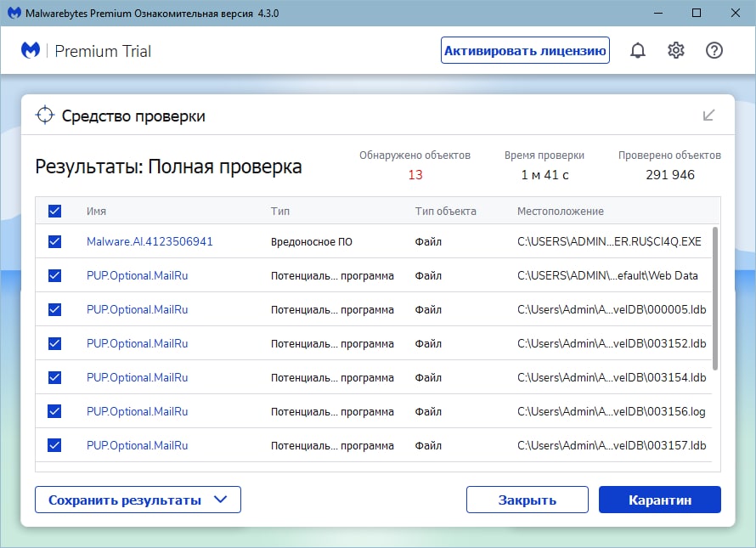756x548 pixels.
Task: Open PUP.Optional.MailRu link in 000005.ldb row
Action: click(x=137, y=309)
